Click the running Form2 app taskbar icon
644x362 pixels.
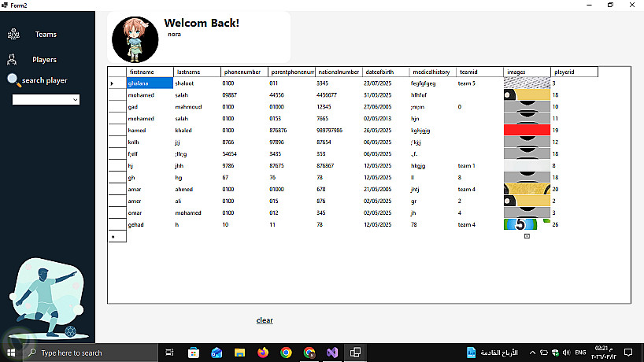pos(355,353)
